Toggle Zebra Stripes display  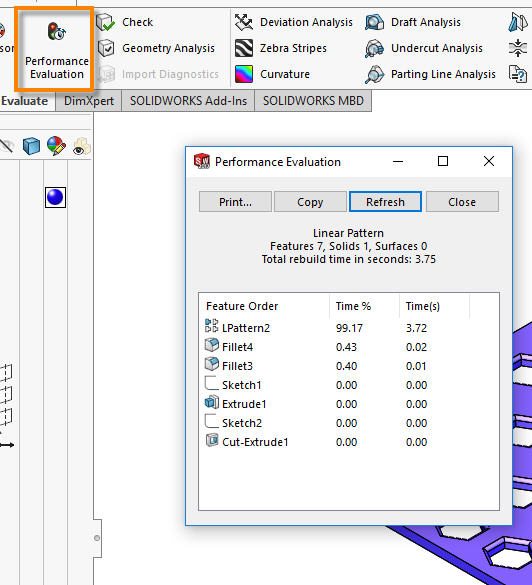[281, 48]
